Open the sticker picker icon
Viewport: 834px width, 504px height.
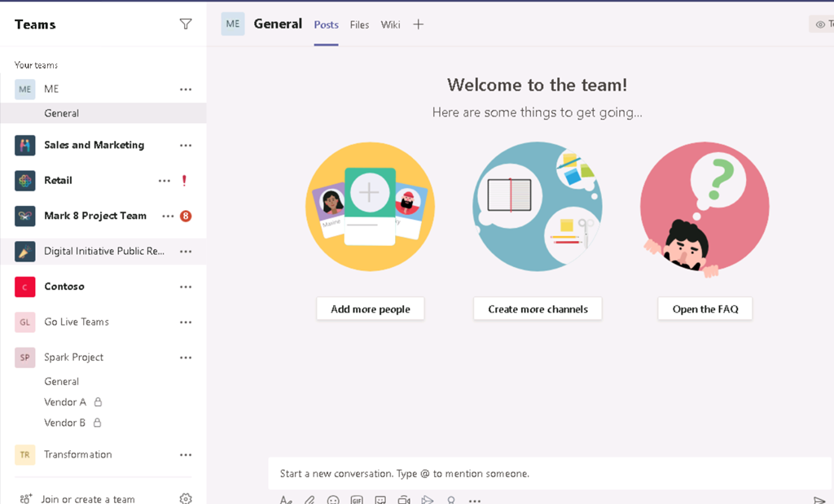pos(380,500)
